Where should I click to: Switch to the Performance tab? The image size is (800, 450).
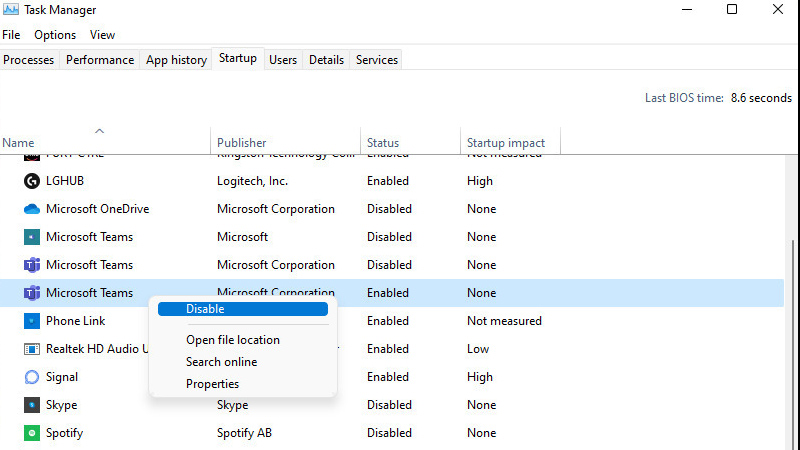[x=100, y=60]
